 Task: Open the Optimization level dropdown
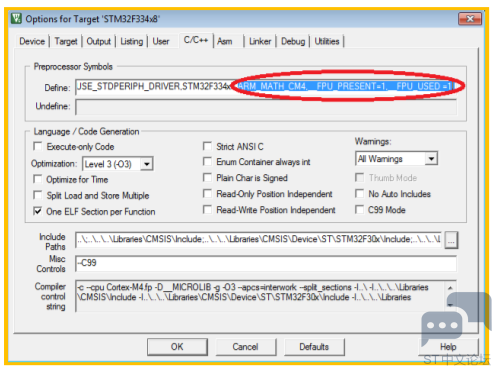(146, 164)
